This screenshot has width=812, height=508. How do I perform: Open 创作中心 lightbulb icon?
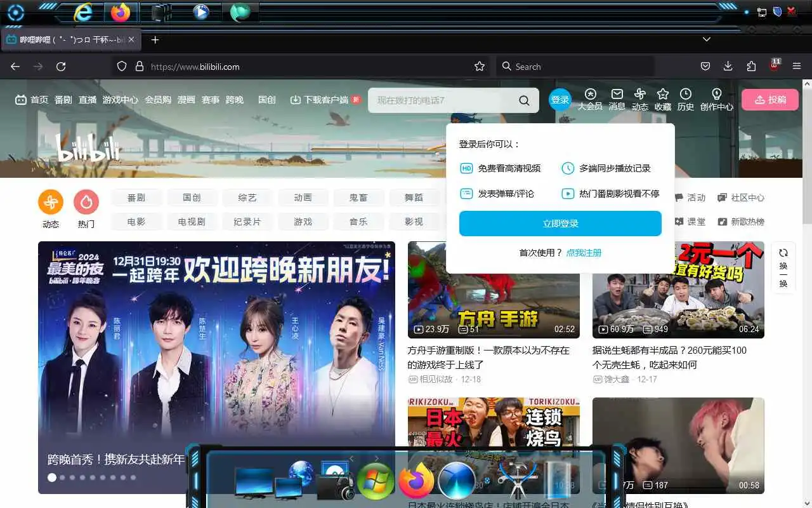(x=717, y=100)
